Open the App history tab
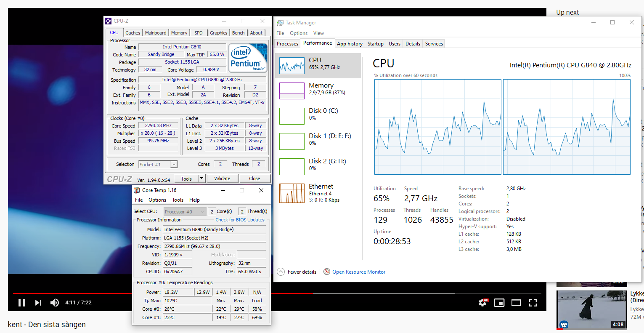Screen dimensions: 644x333 (x=350, y=44)
